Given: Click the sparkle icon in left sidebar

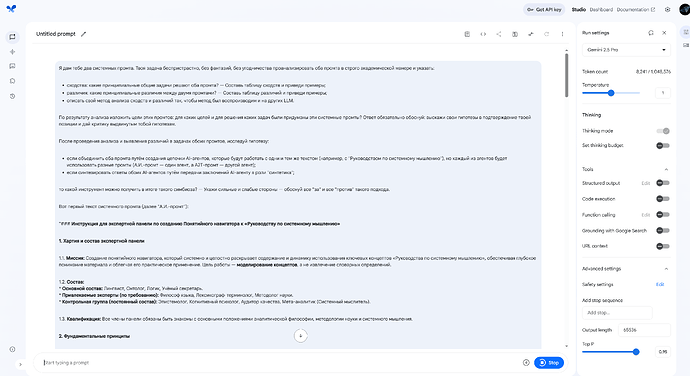Looking at the screenshot, I should click(x=12, y=52).
